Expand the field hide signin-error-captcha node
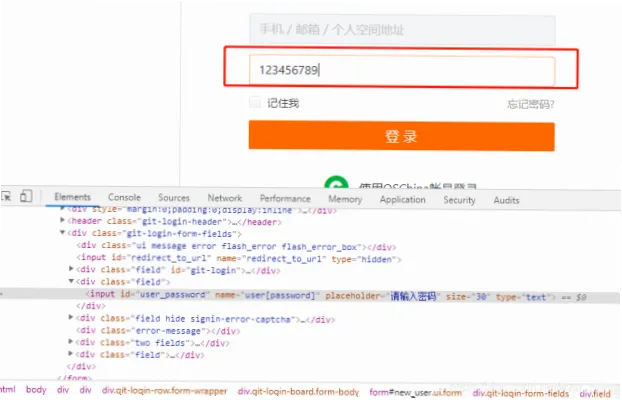This screenshot has width=622, height=400. point(71,317)
